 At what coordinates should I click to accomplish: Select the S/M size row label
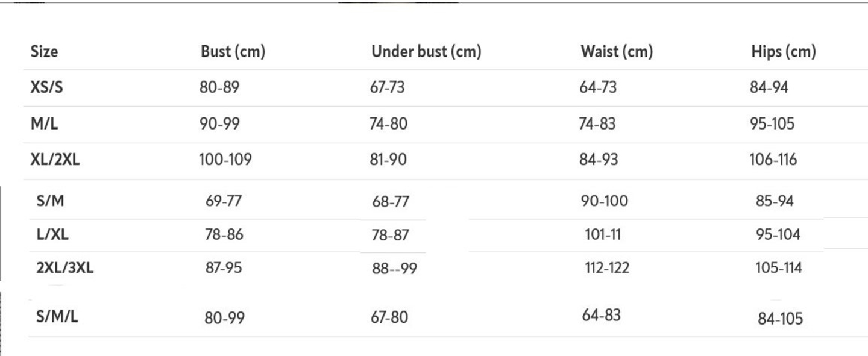coord(50,201)
